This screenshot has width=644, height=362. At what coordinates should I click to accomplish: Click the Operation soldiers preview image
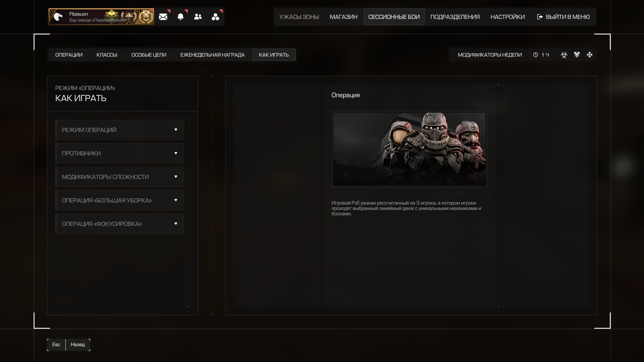point(409,149)
